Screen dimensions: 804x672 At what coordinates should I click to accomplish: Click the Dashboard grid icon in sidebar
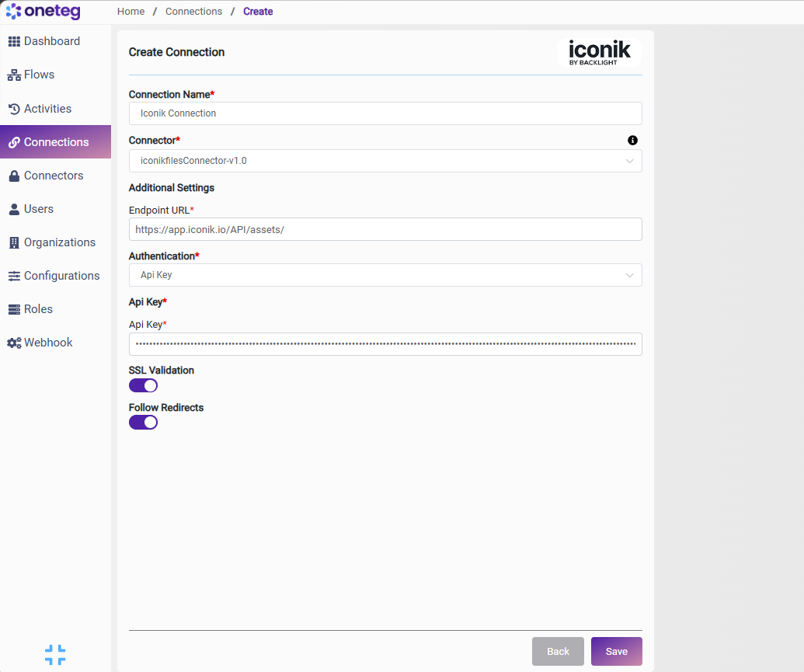[14, 41]
